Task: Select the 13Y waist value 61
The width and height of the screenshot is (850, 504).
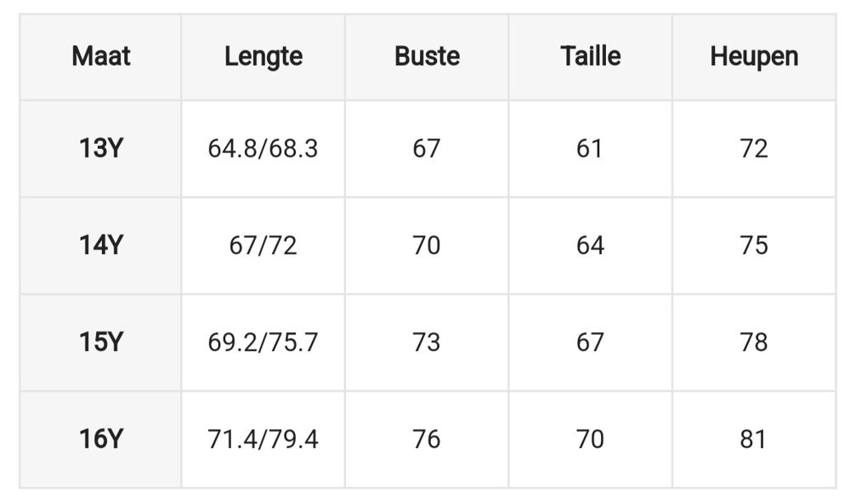Action: point(590,149)
